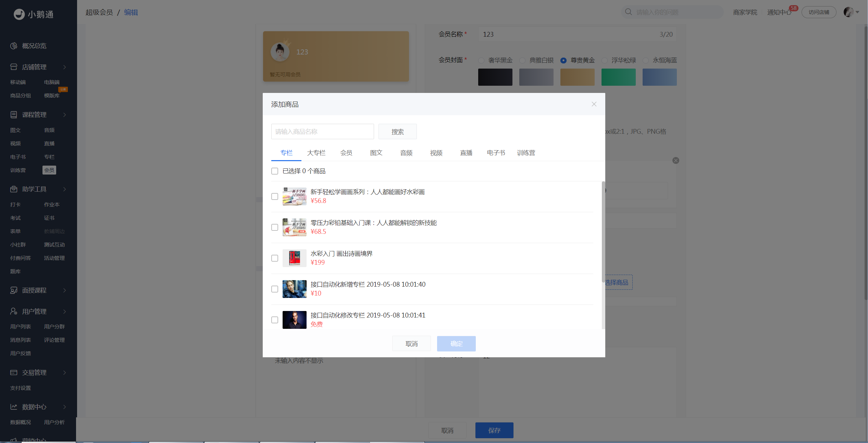Click the search magnifier icon in header
Image resolution: width=868 pixels, height=443 pixels.
click(628, 12)
